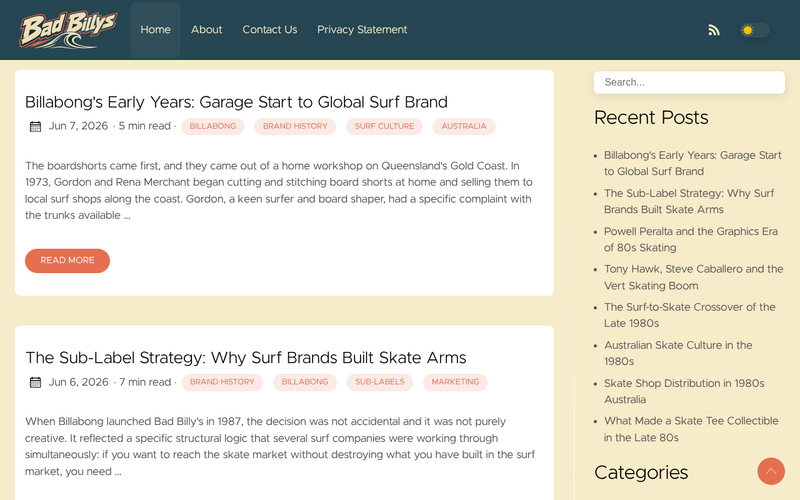
Task: Open recent post Powell Peralta and the Graphics Era
Action: click(691, 239)
